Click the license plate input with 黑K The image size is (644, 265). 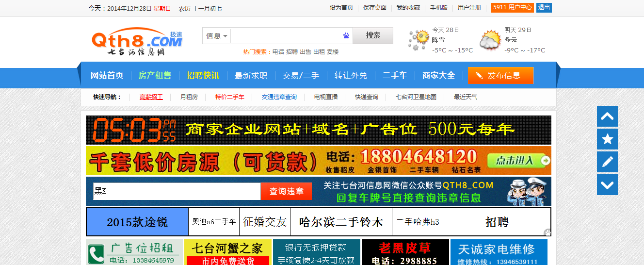(x=177, y=191)
